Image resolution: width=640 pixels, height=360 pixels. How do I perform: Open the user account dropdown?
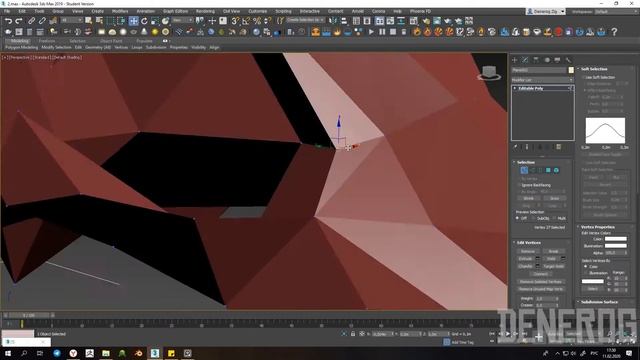(x=546, y=12)
